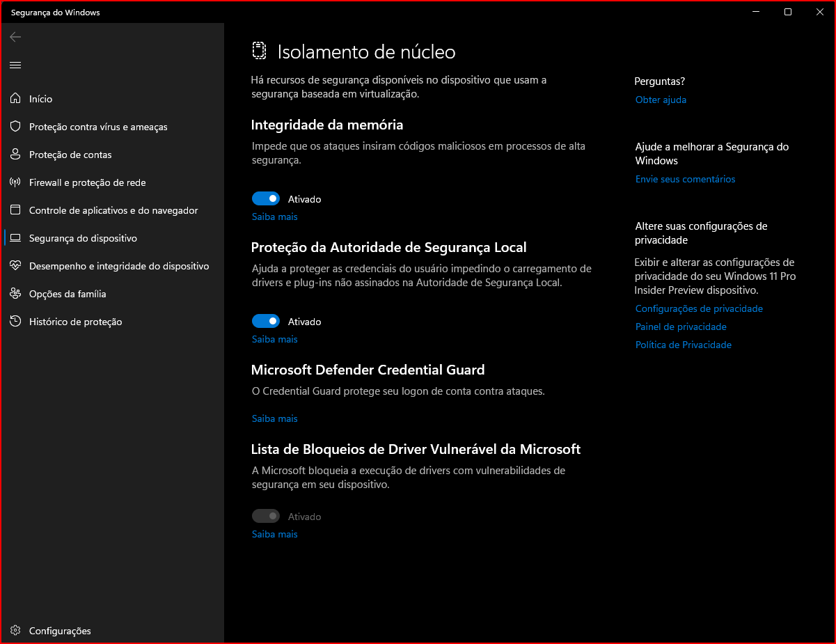Open Configurações at sidebar bottom
This screenshot has height=644, width=836.
pyautogui.click(x=112, y=631)
